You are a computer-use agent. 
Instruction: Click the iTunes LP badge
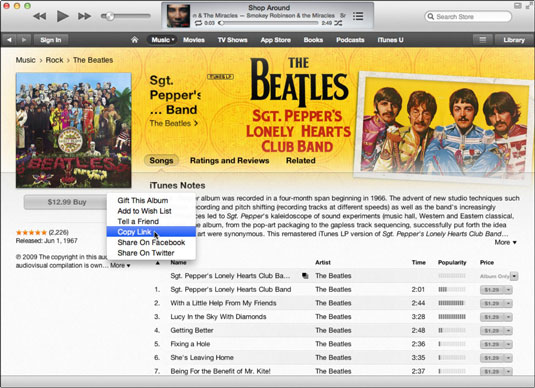pos(220,77)
